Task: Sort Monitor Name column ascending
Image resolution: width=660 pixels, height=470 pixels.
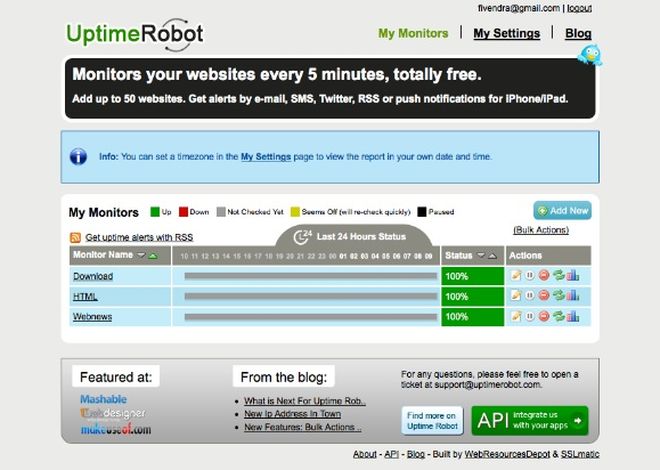Action: [153, 255]
